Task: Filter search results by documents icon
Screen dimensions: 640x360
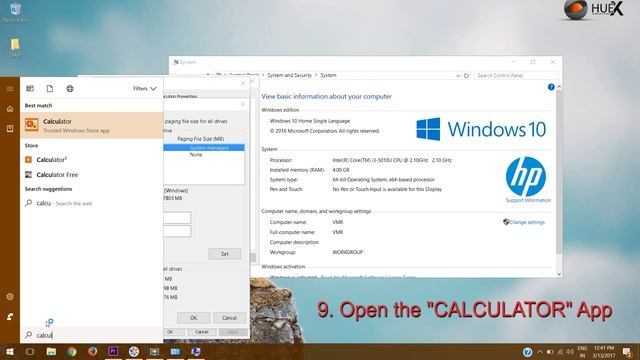Action: coord(50,89)
